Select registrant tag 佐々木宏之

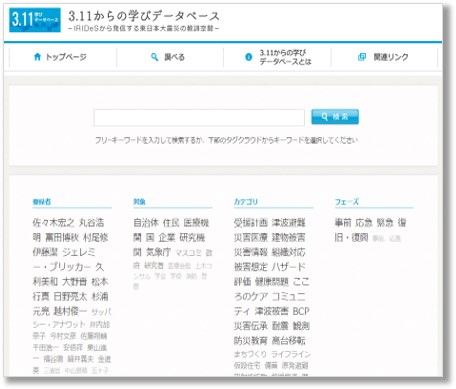tap(53, 223)
